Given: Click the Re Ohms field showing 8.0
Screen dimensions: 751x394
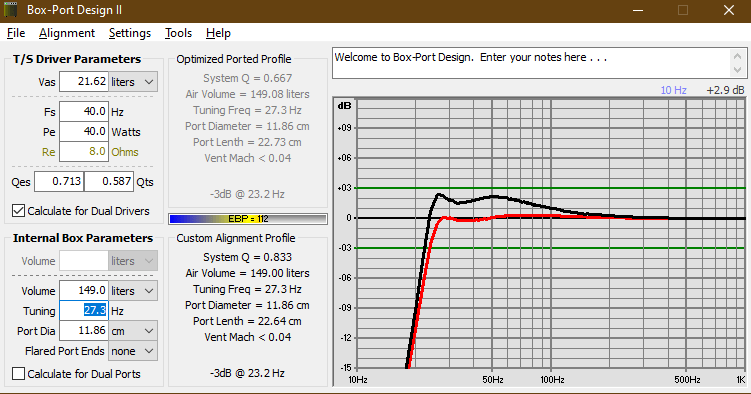Looking at the screenshot, I should tap(84, 152).
